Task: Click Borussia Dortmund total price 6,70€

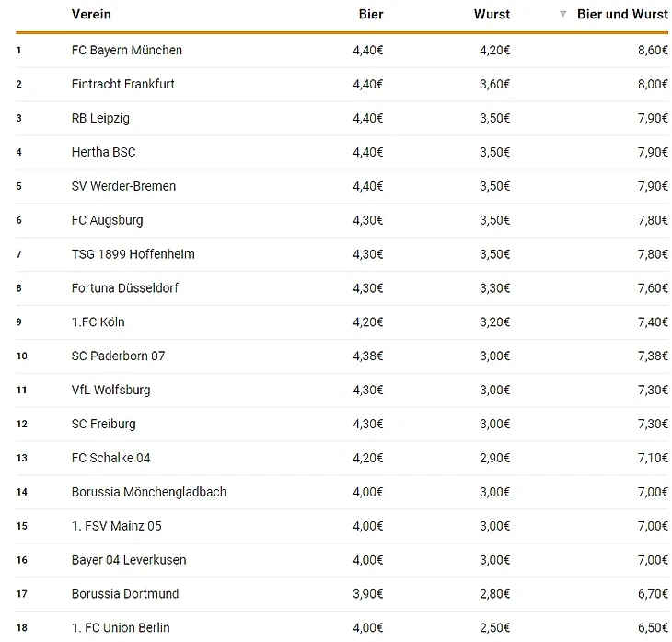Action: pyautogui.click(x=652, y=594)
